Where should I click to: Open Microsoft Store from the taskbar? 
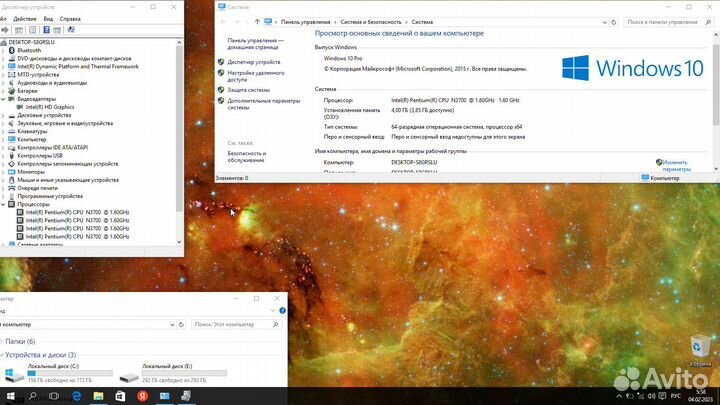120,396
